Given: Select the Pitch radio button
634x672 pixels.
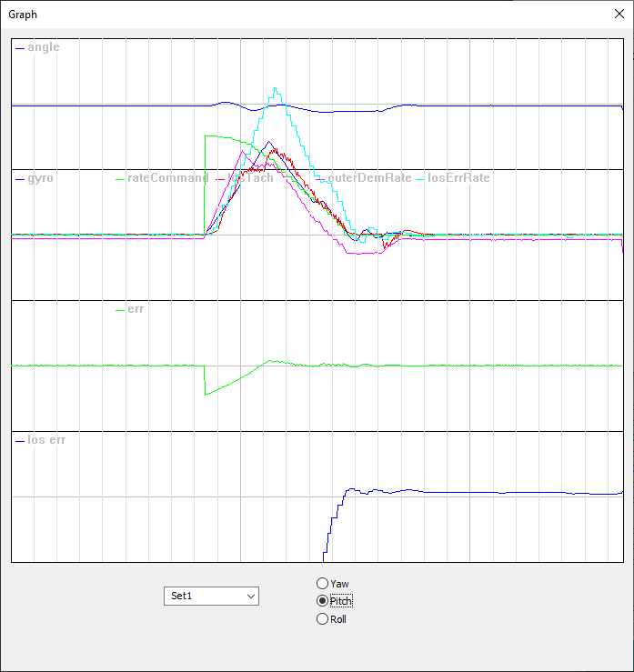Looking at the screenshot, I should 322,601.
